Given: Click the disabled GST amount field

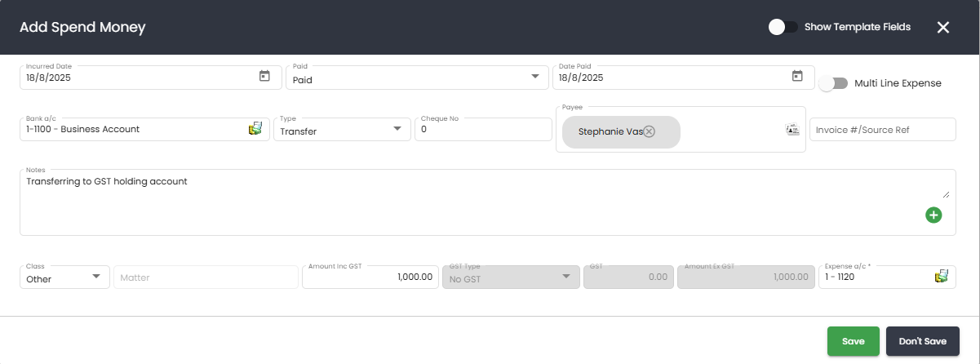Looking at the screenshot, I should click(x=628, y=277).
